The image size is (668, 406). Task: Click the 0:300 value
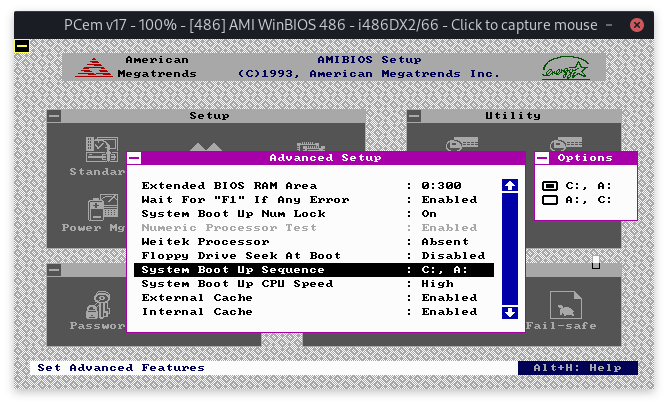(x=441, y=186)
